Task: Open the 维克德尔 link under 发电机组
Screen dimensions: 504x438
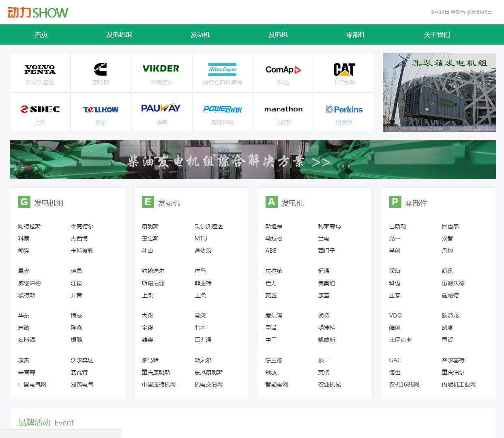Action: click(x=82, y=226)
